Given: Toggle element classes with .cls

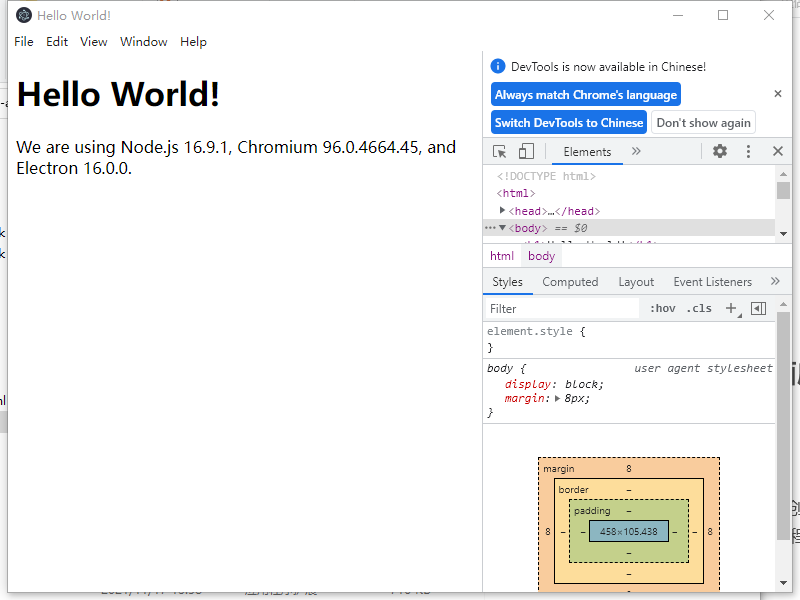Looking at the screenshot, I should (699, 308).
